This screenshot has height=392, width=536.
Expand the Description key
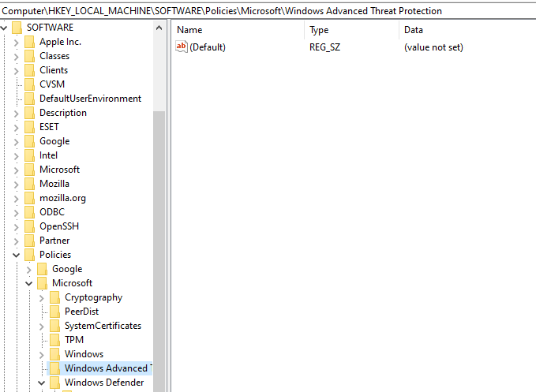coord(17,114)
